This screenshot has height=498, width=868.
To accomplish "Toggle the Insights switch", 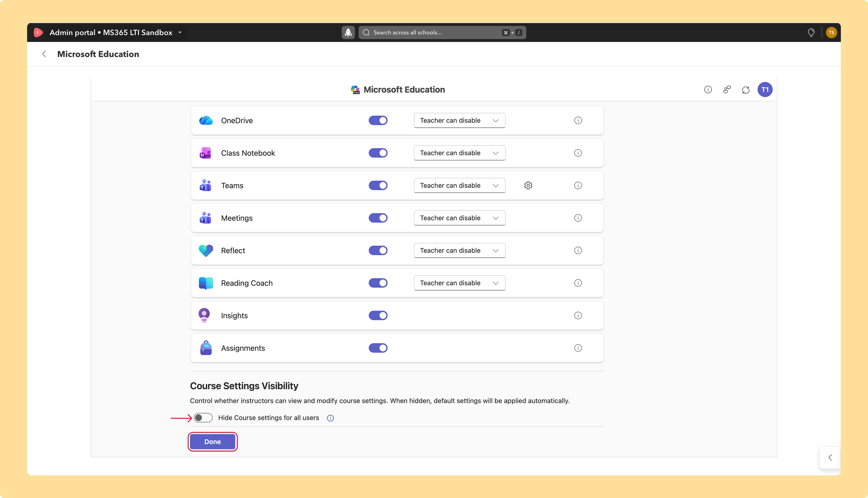I will tap(378, 315).
